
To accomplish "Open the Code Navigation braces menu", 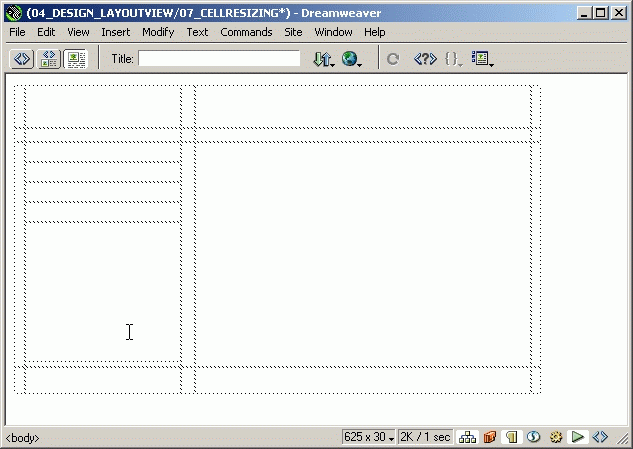I will click(453, 59).
